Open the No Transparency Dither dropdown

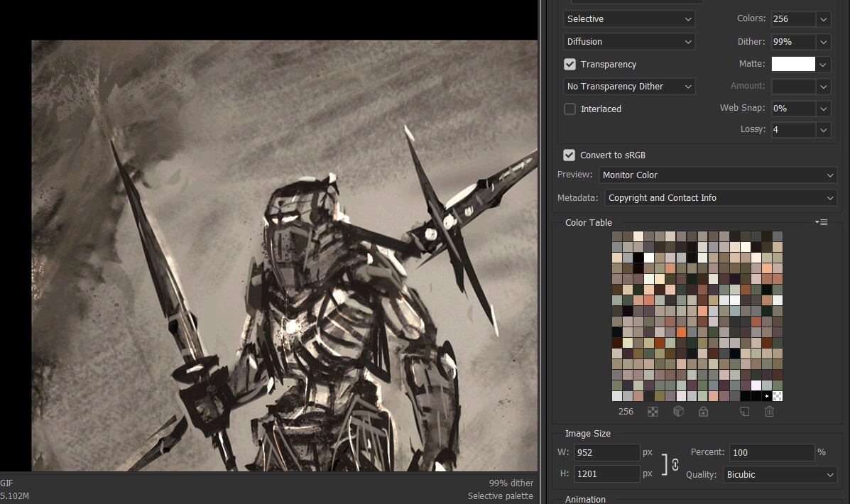click(629, 86)
